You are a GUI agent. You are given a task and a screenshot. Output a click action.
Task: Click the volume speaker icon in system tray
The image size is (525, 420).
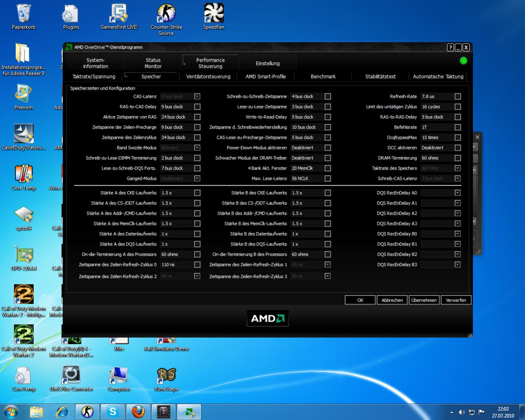[461, 412]
